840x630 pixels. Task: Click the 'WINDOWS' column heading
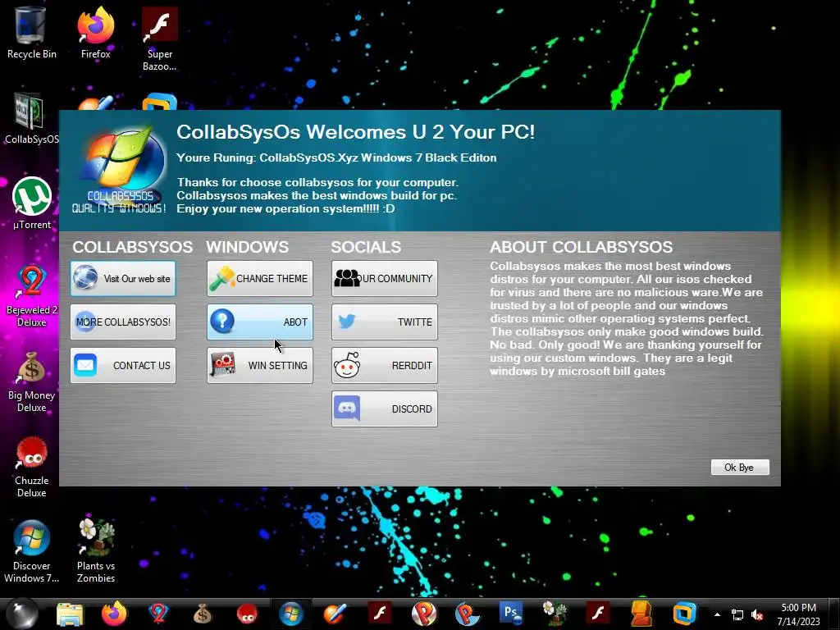248,247
